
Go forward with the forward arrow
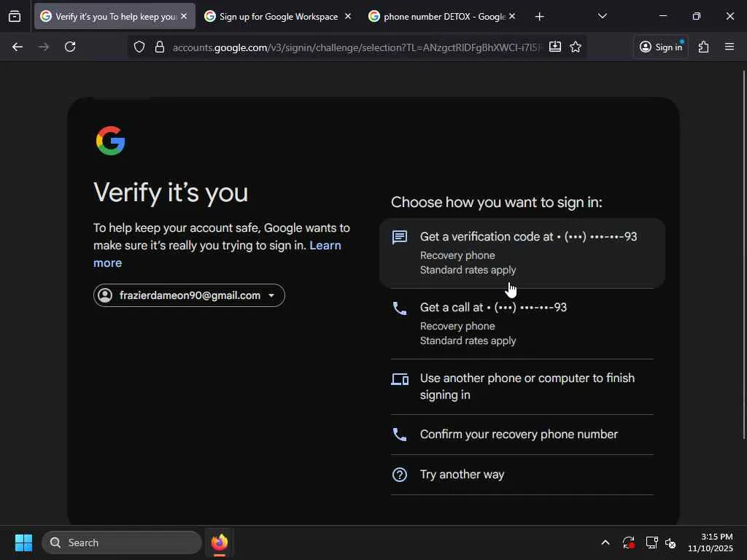coord(43,47)
